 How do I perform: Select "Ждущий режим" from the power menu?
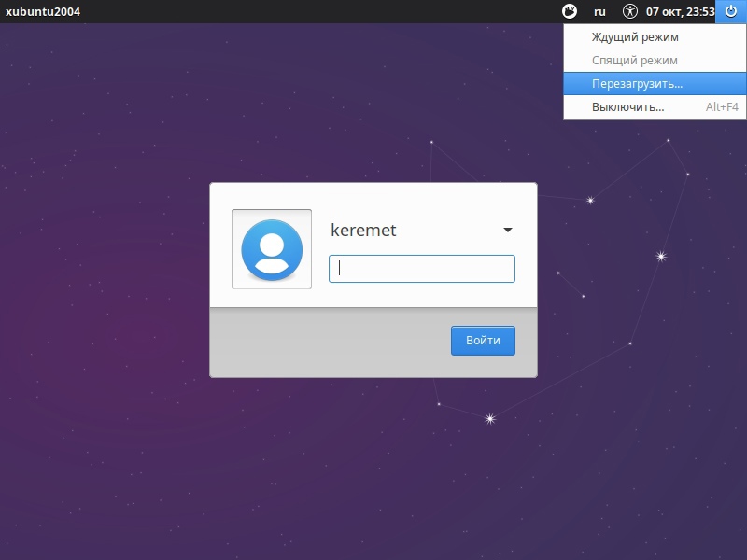tap(635, 37)
